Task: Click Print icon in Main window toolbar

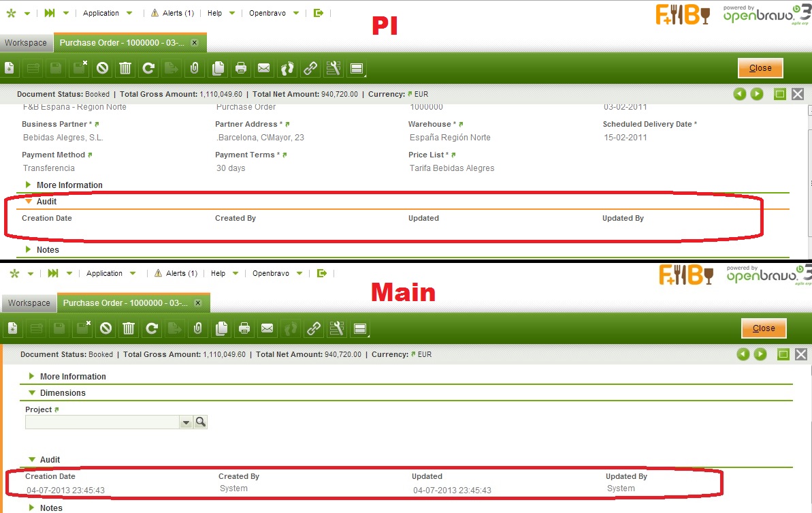Action: (x=244, y=328)
